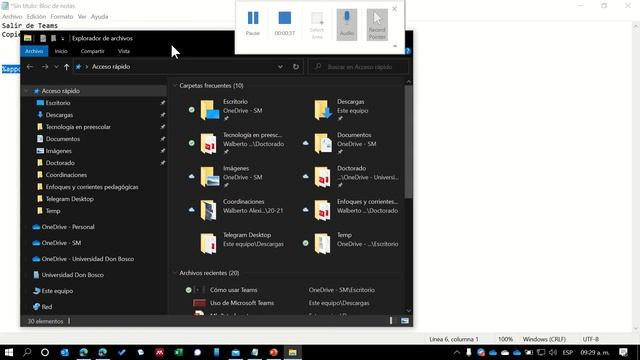
Task: Click the Select Area recorder button
Action: pyautogui.click(x=317, y=25)
